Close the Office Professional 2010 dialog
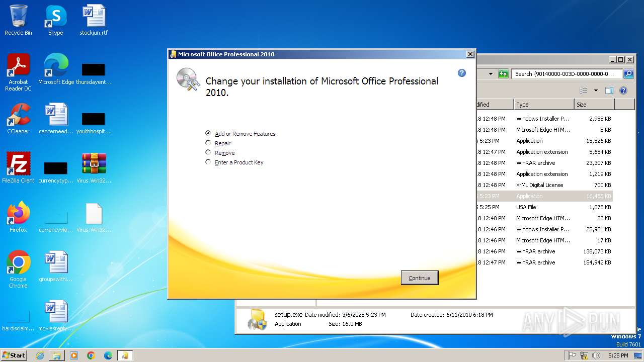644x362 pixels. (x=470, y=54)
